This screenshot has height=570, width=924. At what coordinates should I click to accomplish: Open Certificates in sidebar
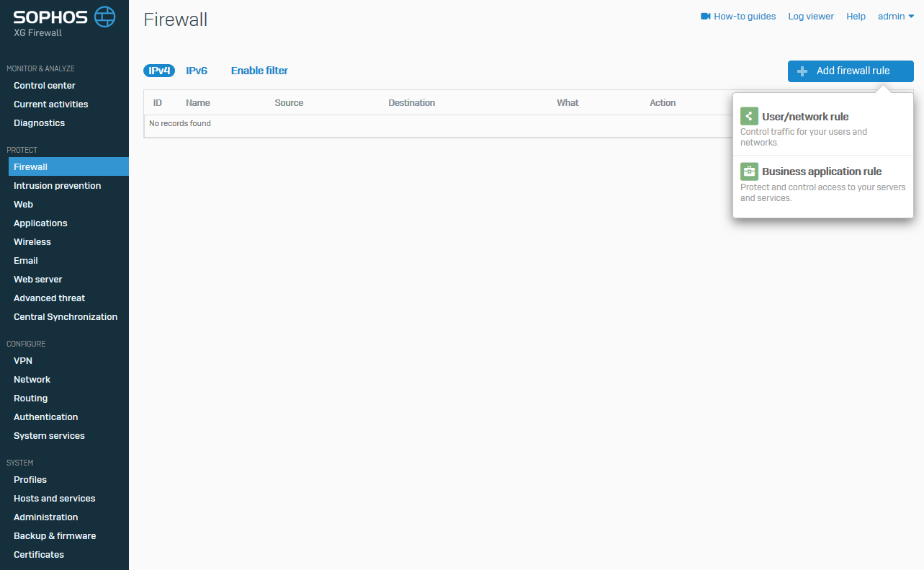[x=39, y=555]
